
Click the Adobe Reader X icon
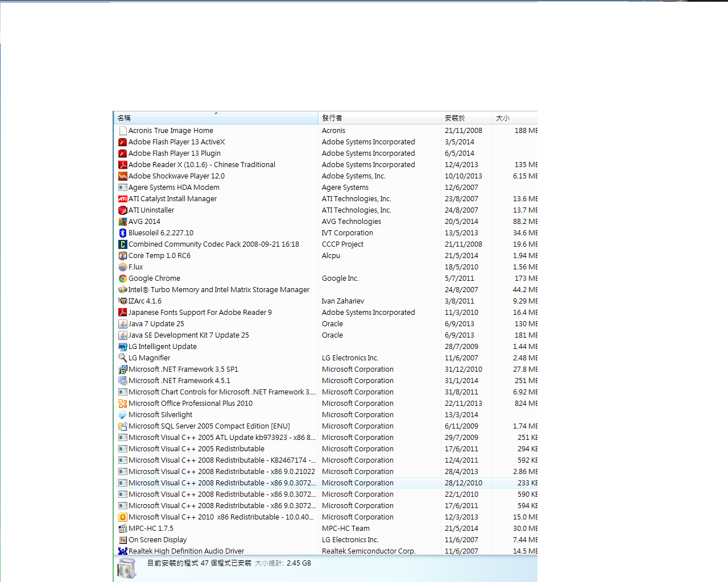click(122, 165)
